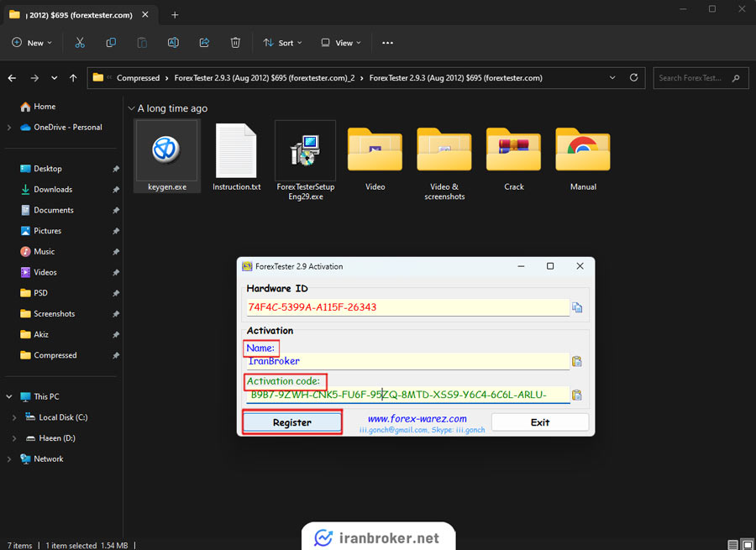
Task: Click the 'forextester.com)_2' breadcrumb segment
Action: click(x=265, y=77)
